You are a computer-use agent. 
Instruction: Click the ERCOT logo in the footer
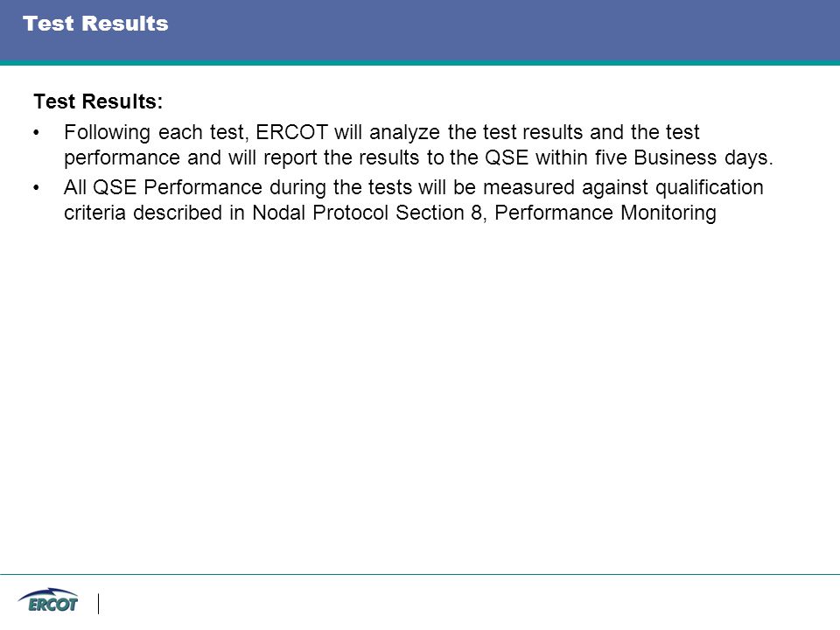[x=48, y=601]
